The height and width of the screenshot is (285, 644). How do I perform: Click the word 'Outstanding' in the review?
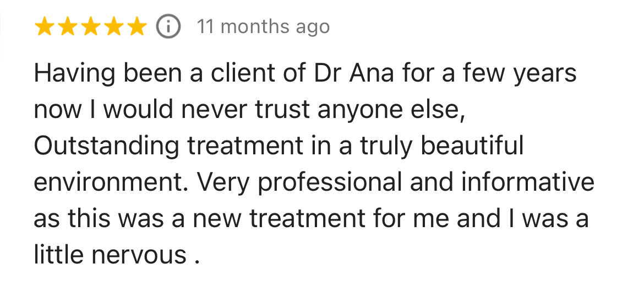106,146
